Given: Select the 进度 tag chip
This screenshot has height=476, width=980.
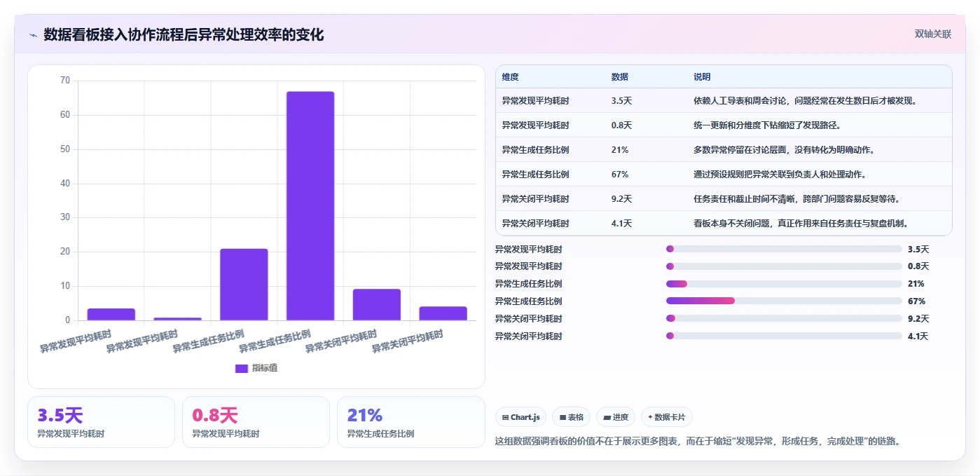Looking at the screenshot, I should pos(616,417).
